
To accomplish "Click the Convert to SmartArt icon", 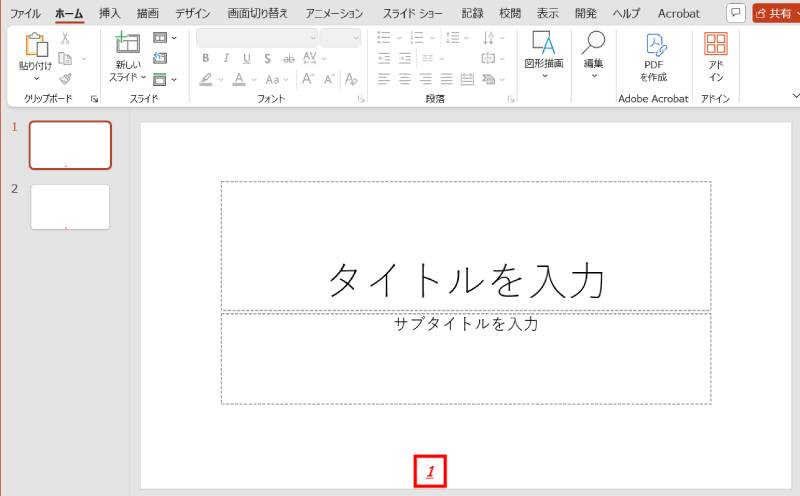I will click(488, 79).
